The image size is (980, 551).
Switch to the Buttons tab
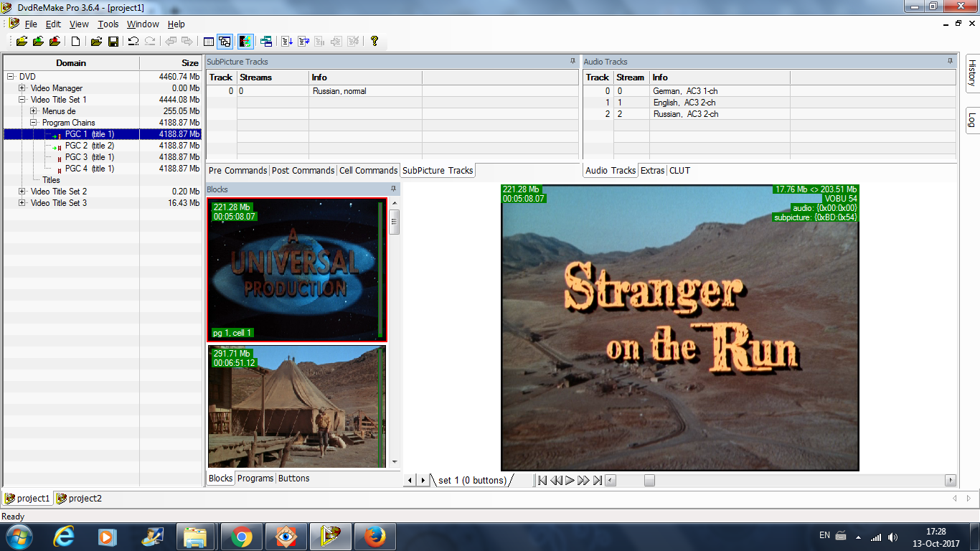[294, 479]
